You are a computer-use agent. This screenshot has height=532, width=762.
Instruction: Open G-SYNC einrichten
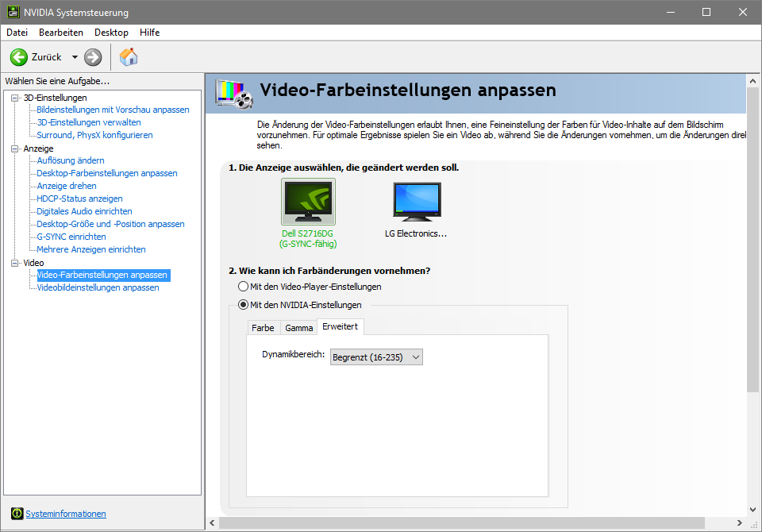click(x=71, y=236)
